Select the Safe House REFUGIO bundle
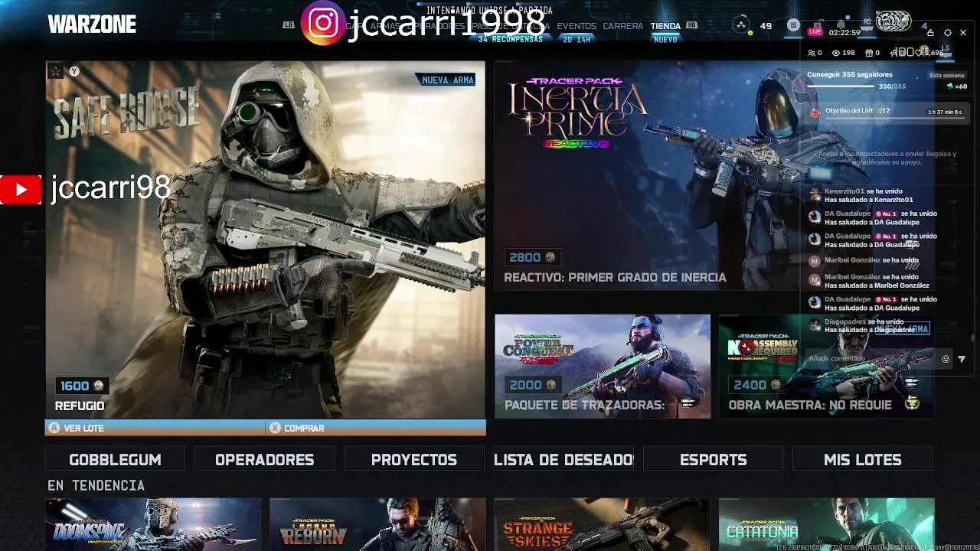The width and height of the screenshot is (980, 551). tap(265, 240)
